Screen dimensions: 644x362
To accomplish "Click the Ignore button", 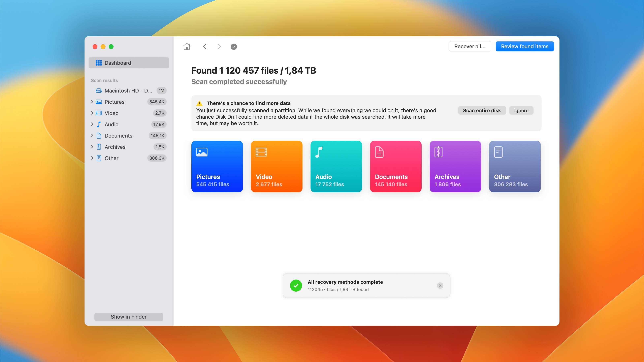I will point(521,110).
